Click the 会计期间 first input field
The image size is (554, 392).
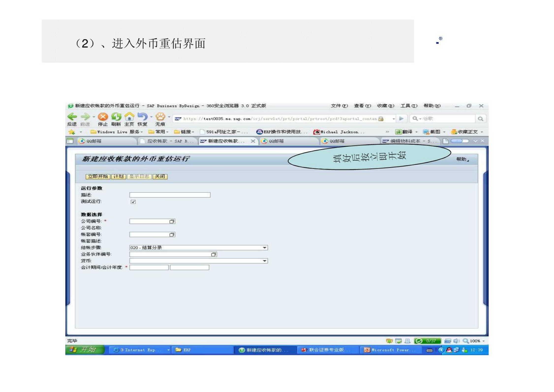(149, 267)
